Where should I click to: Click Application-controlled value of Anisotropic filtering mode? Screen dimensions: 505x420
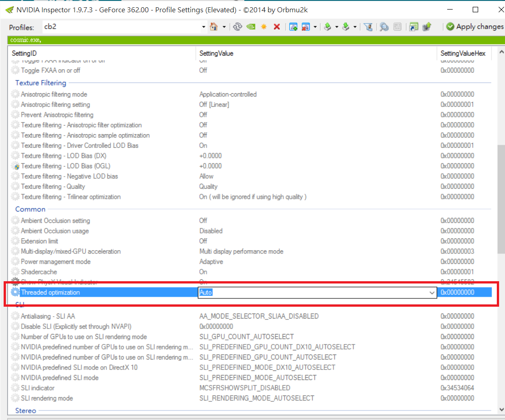[228, 94]
